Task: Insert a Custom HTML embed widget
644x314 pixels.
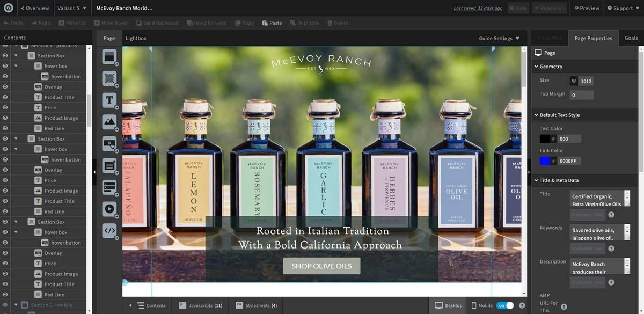Action: tap(109, 230)
